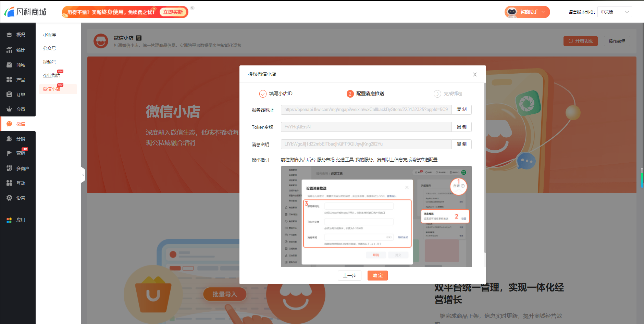The width and height of the screenshot is (644, 324).
Task: Copy the 消息密钥 value
Action: pyautogui.click(x=461, y=144)
